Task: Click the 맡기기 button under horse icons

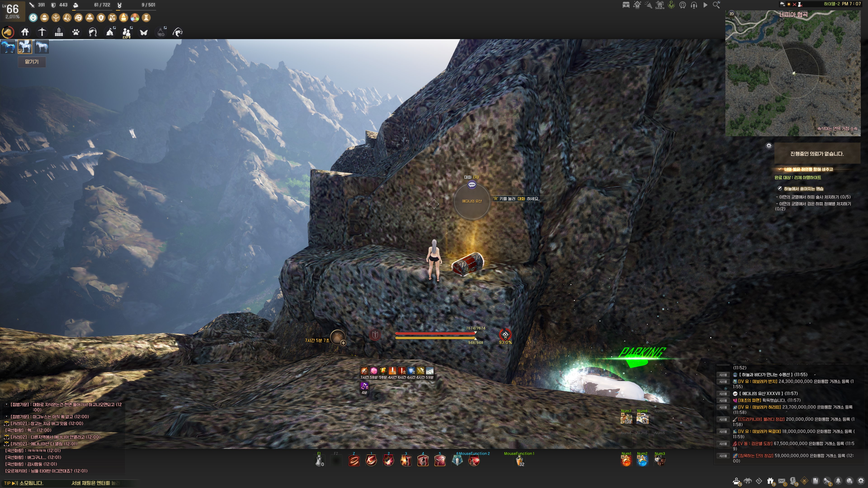Action: tap(32, 62)
